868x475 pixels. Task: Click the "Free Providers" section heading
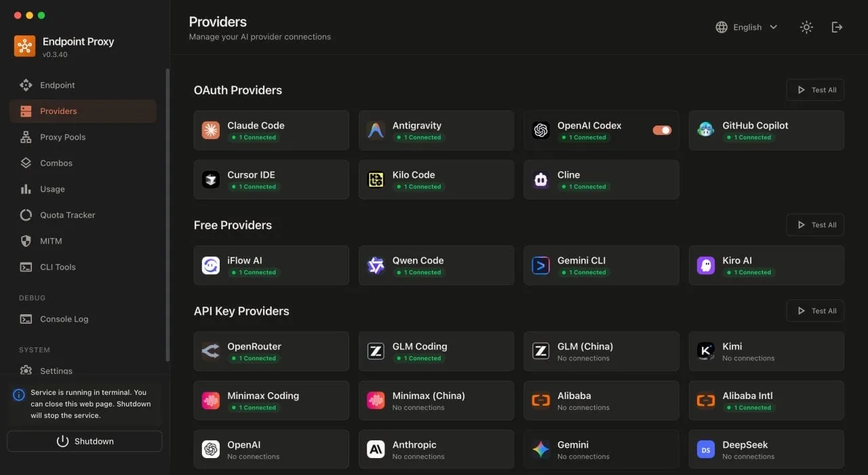coord(233,225)
